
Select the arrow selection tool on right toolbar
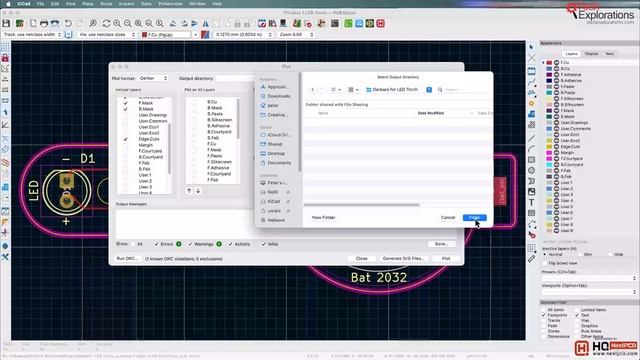click(x=531, y=47)
